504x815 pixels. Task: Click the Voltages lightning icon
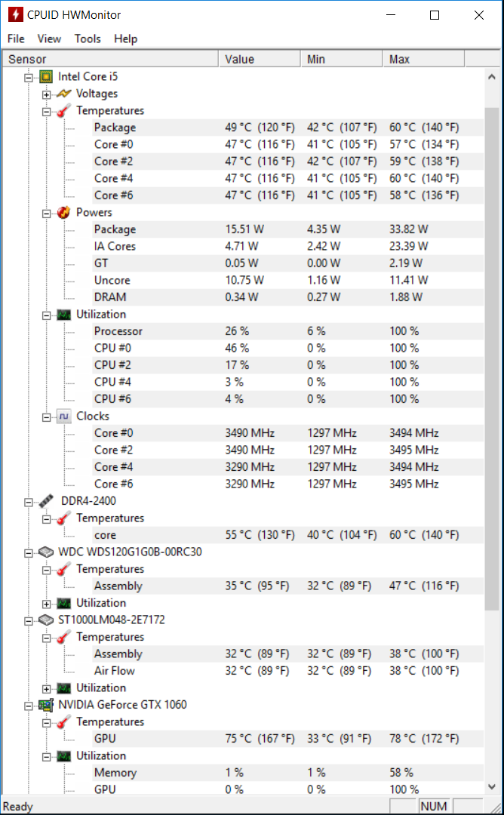[x=64, y=94]
